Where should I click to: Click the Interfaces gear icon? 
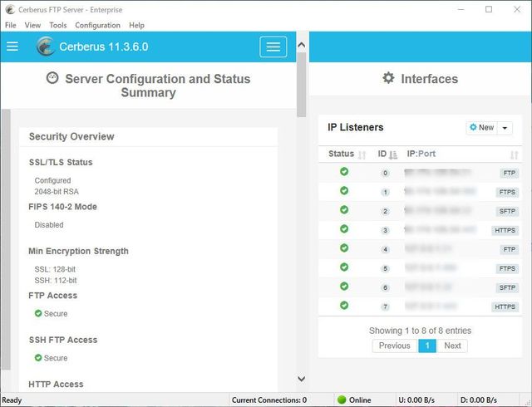[388, 78]
